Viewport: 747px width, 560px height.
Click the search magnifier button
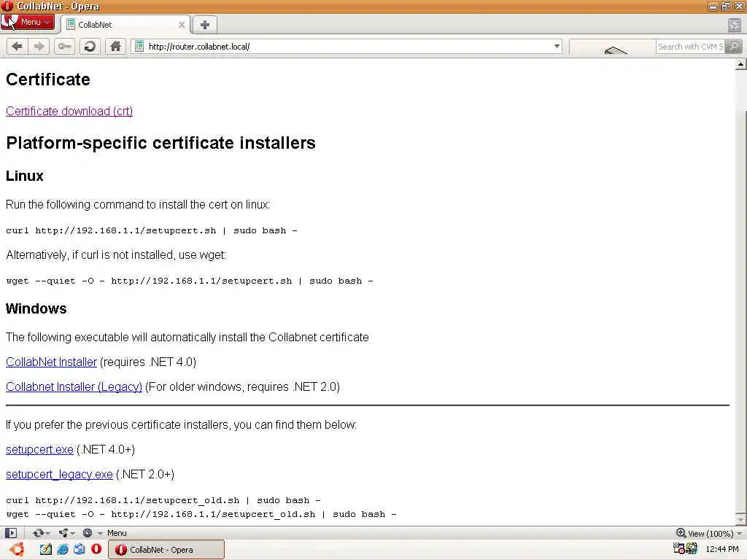point(734,46)
